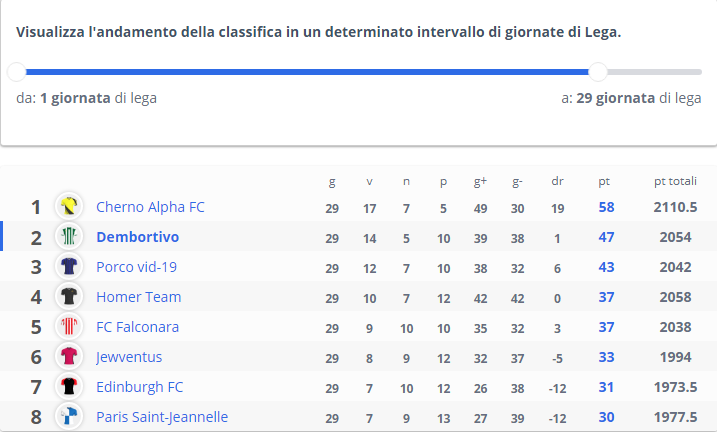Click Cherno Alpha FC yellow jersey icon
The height and width of the screenshot is (432, 717).
(x=69, y=206)
